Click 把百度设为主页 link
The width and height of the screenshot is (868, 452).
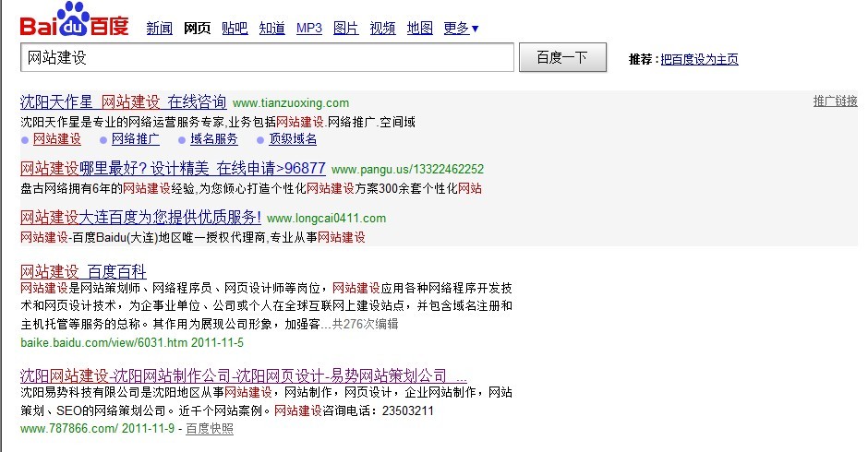tap(699, 60)
